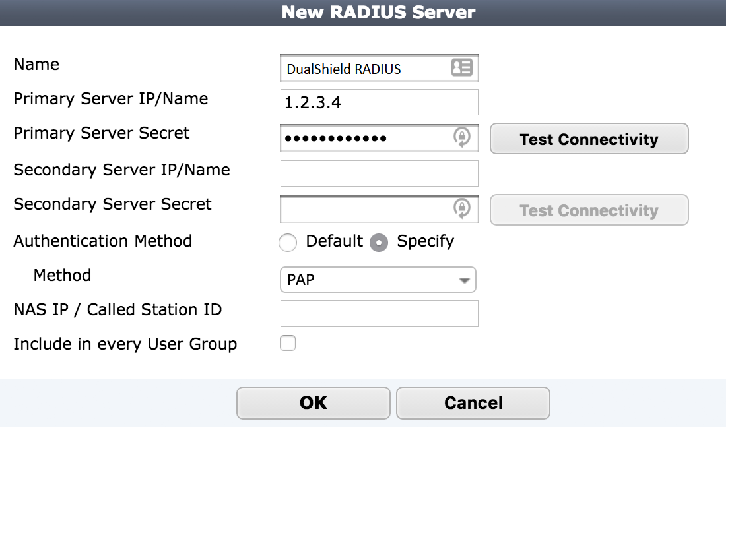
Task: Select the Default authentication method radio
Action: (x=288, y=243)
